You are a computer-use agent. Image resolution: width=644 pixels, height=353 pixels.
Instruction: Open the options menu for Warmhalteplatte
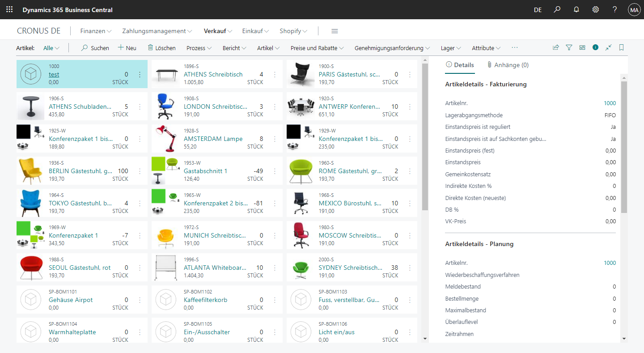click(140, 332)
